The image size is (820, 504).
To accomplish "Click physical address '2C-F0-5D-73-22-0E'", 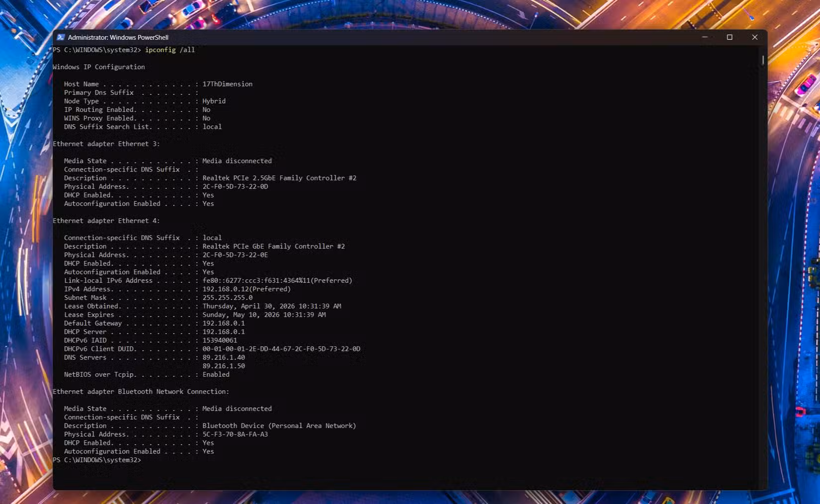I will (235, 255).
